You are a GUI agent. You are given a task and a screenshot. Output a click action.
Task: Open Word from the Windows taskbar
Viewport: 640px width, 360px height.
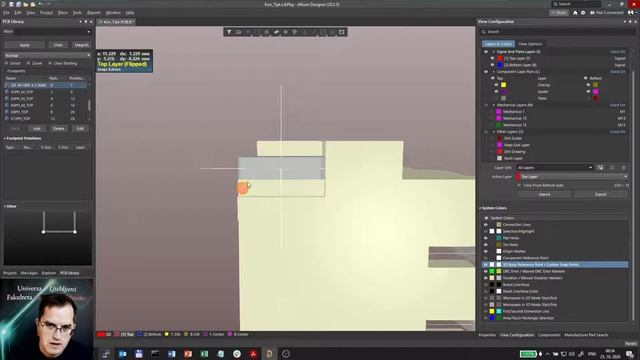tap(171, 353)
